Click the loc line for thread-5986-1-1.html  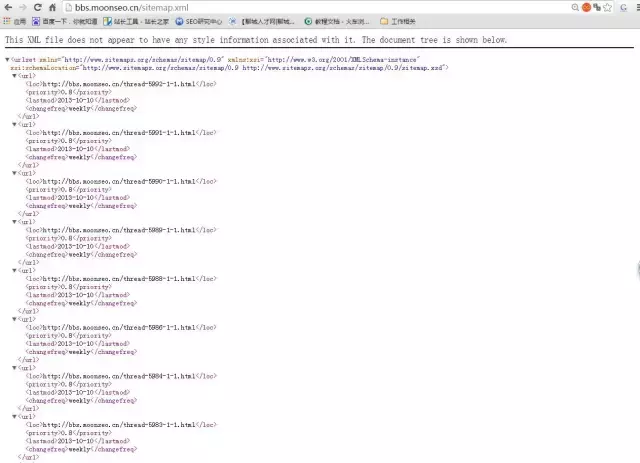click(121, 327)
